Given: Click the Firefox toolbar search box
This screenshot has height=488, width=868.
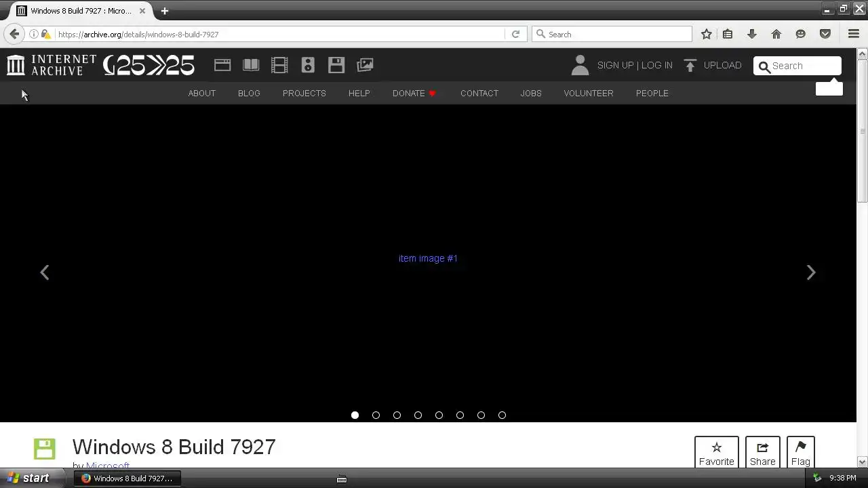Looking at the screenshot, I should point(612,34).
